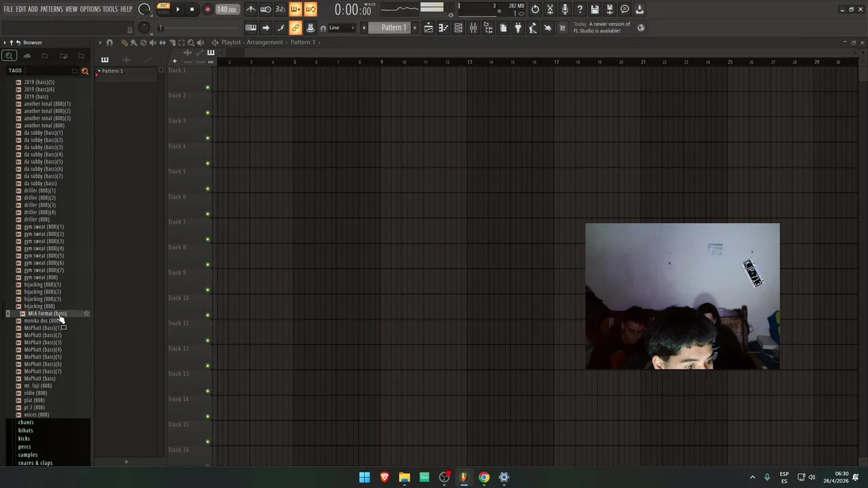This screenshot has width=868, height=488.
Task: Open the pattern selector arrow menu
Action: tap(364, 28)
